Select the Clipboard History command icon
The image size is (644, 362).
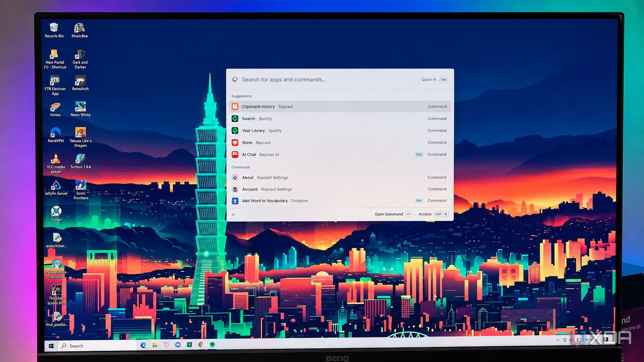coord(235,107)
